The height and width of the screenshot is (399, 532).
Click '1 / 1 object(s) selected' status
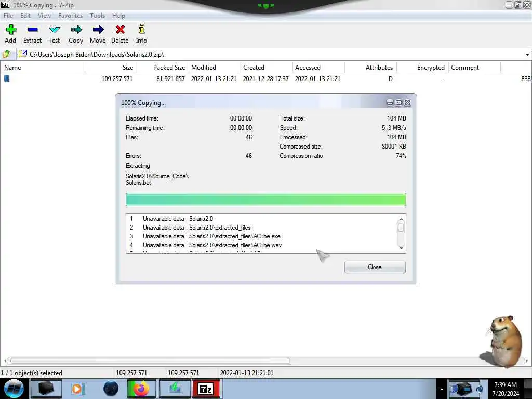[x=32, y=373]
